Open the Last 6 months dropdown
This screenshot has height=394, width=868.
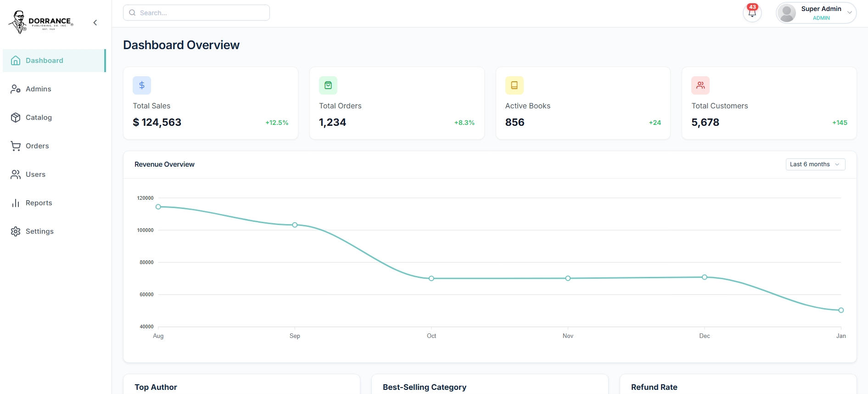click(815, 164)
